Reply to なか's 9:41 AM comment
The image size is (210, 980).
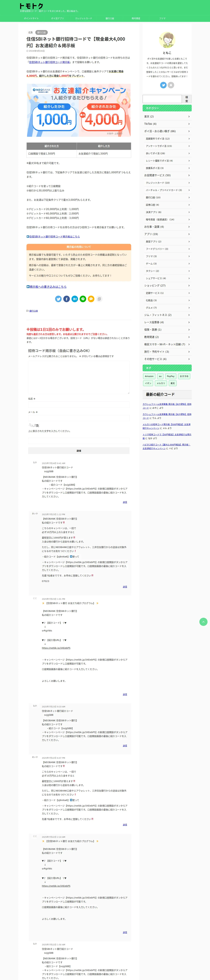(x=125, y=502)
